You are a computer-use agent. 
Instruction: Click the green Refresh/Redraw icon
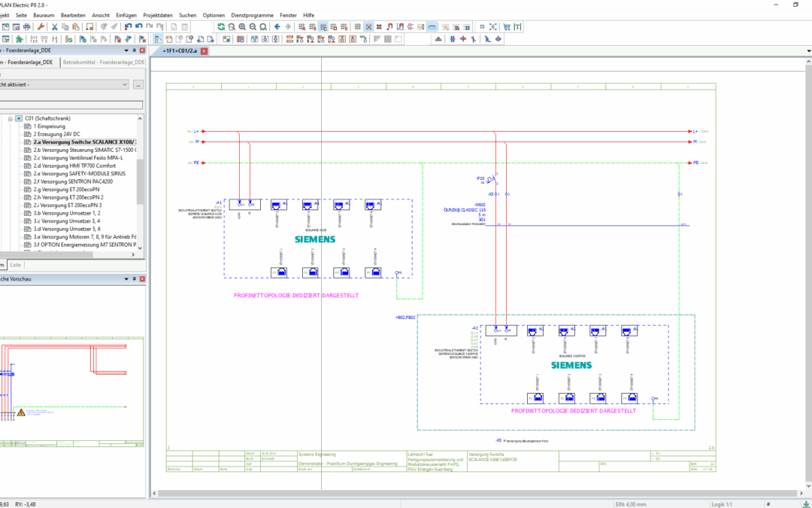coord(221,27)
